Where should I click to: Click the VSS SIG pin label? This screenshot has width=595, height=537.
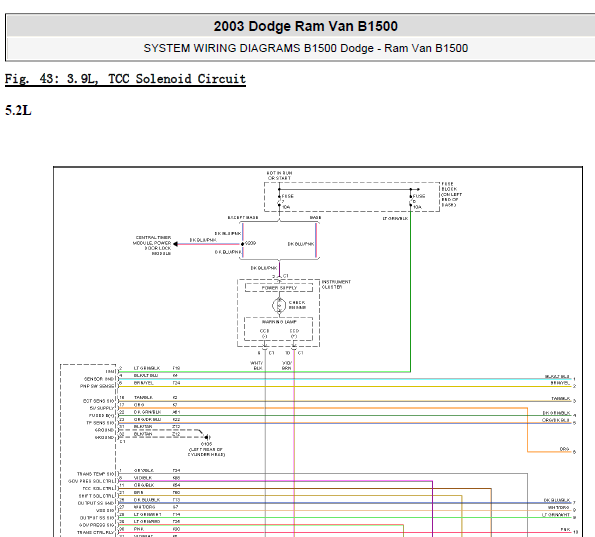click(105, 510)
